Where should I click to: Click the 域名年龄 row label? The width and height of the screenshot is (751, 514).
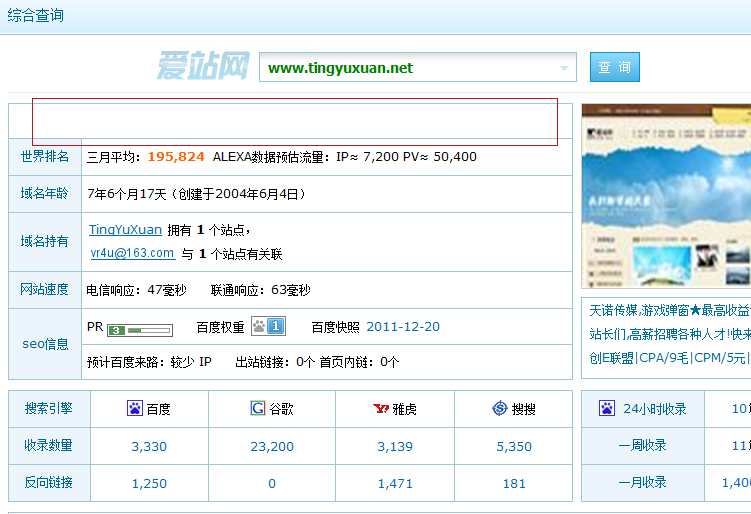tap(45, 193)
